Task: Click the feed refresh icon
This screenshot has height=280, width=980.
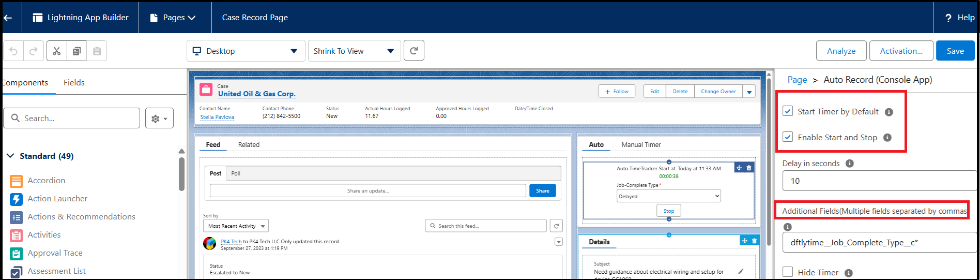Action: [556, 226]
